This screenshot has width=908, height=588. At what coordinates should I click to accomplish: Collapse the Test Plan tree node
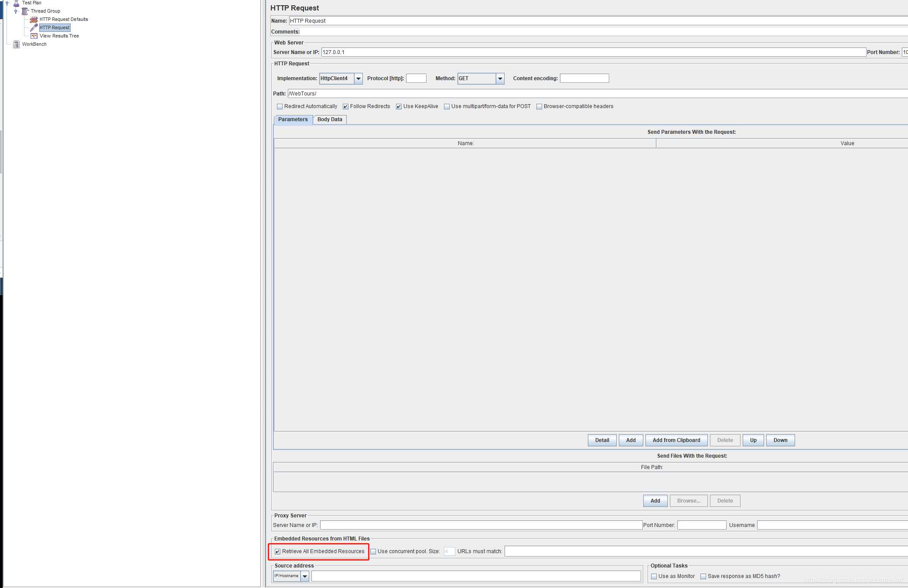pyautogui.click(x=7, y=3)
